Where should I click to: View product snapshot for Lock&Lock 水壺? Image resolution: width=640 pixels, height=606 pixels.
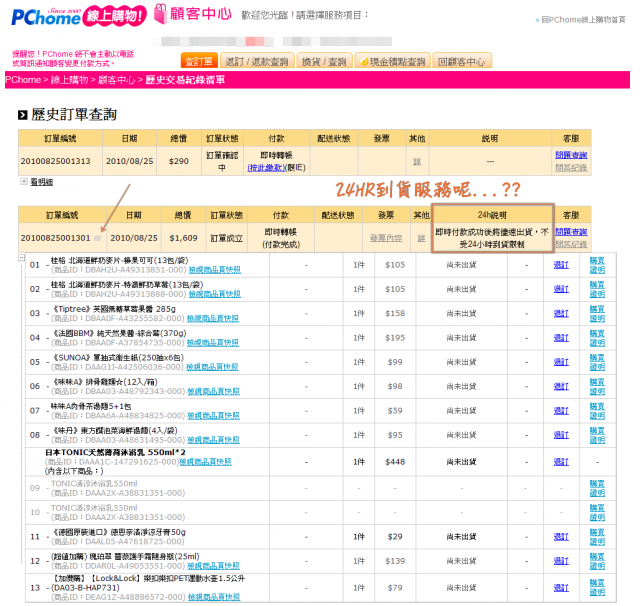214,597
